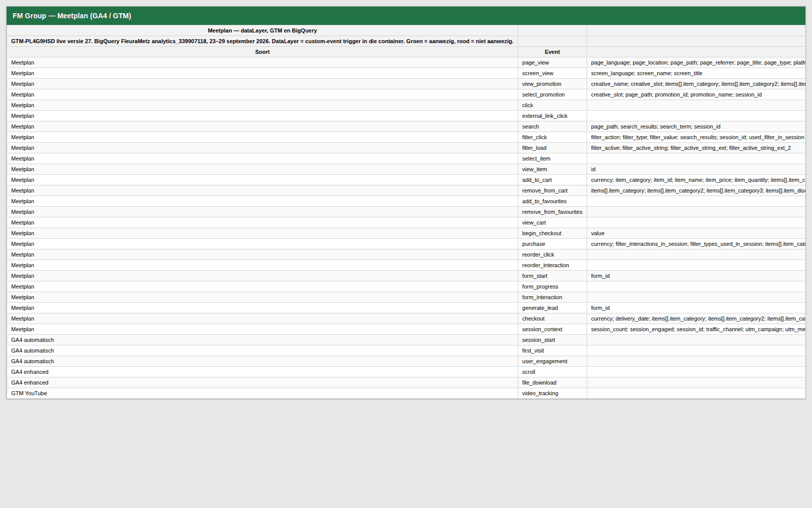The image size is (812, 508).
Task: Click the form_id cell in generate_lead row
Action: (x=696, y=308)
